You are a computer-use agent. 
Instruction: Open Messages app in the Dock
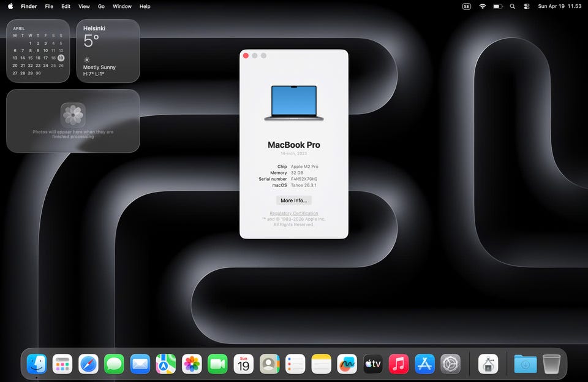(114, 364)
